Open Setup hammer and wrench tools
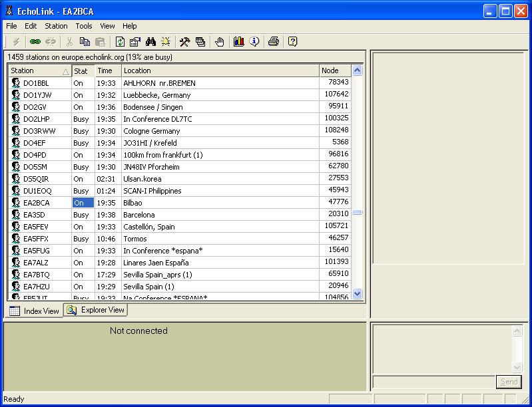532x407 pixels. 185,42
